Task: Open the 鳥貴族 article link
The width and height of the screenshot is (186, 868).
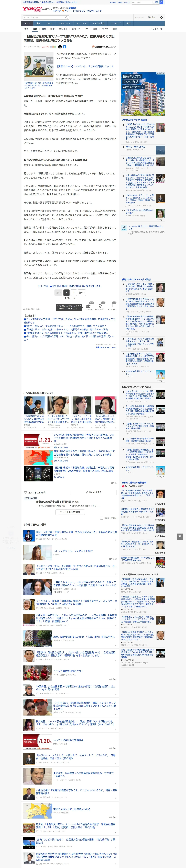Action: pyautogui.click(x=76, y=826)
